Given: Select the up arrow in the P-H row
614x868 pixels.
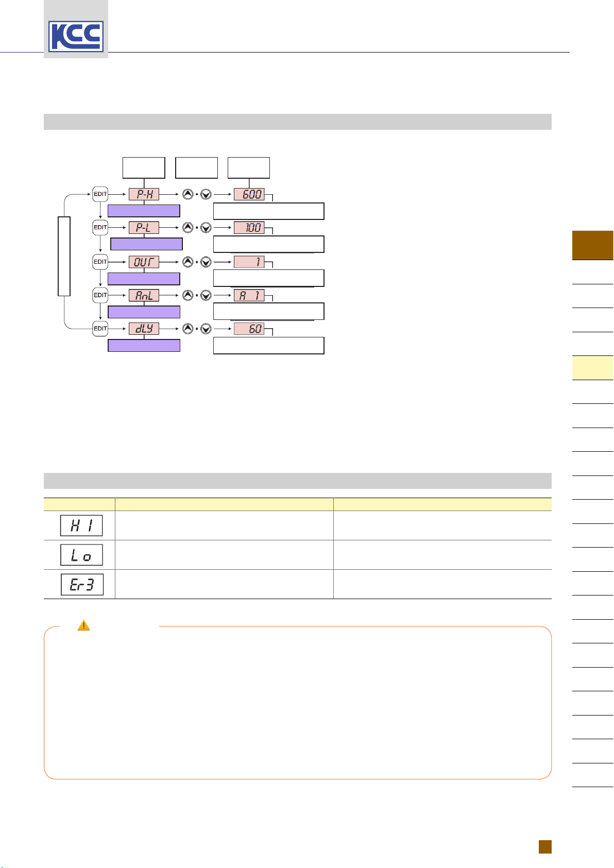Looking at the screenshot, I should [188, 195].
